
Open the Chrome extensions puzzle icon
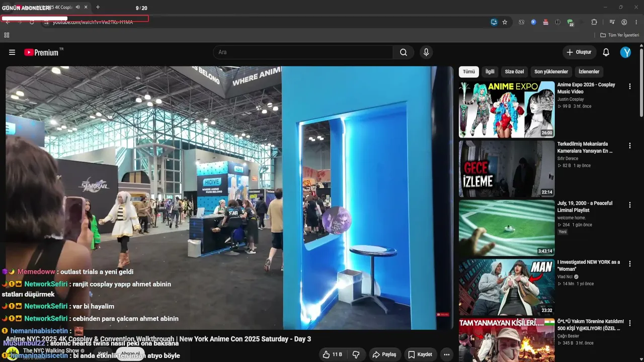(594, 22)
